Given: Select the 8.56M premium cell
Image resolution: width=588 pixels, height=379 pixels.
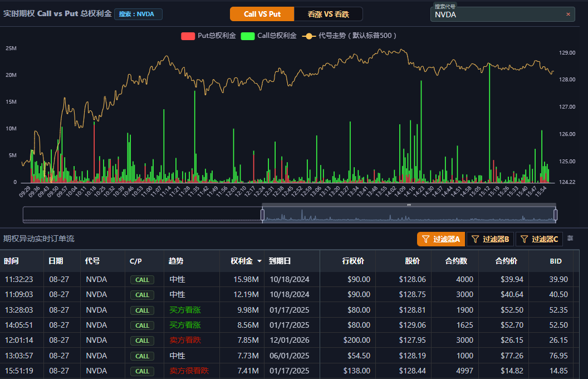Looking at the screenshot, I should point(248,325).
